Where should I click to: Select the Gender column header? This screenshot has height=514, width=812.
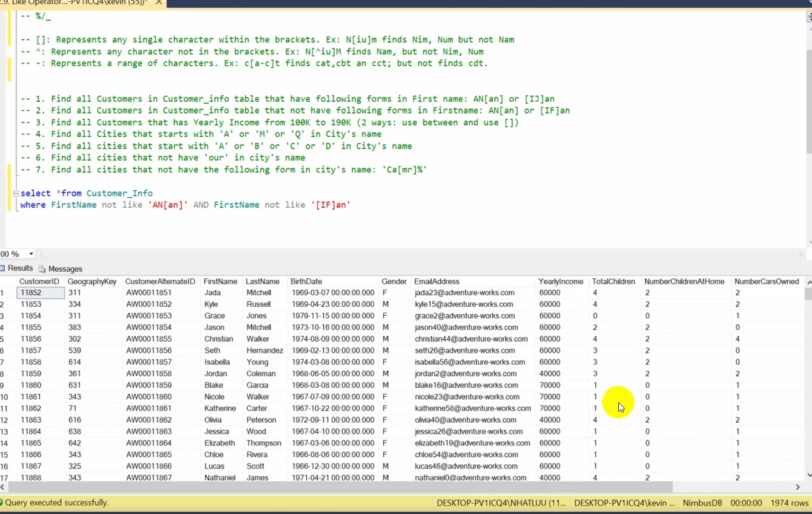click(x=394, y=282)
